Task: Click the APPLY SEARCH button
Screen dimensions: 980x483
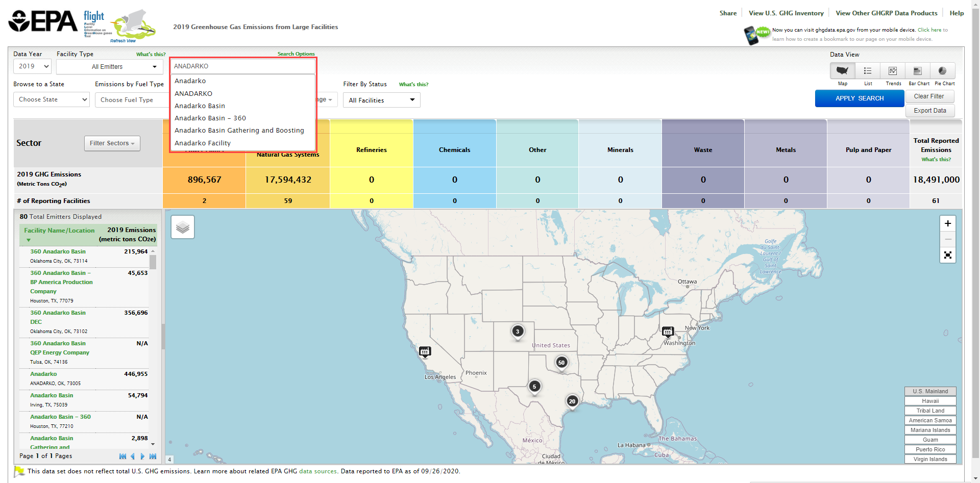Action: [x=860, y=98]
